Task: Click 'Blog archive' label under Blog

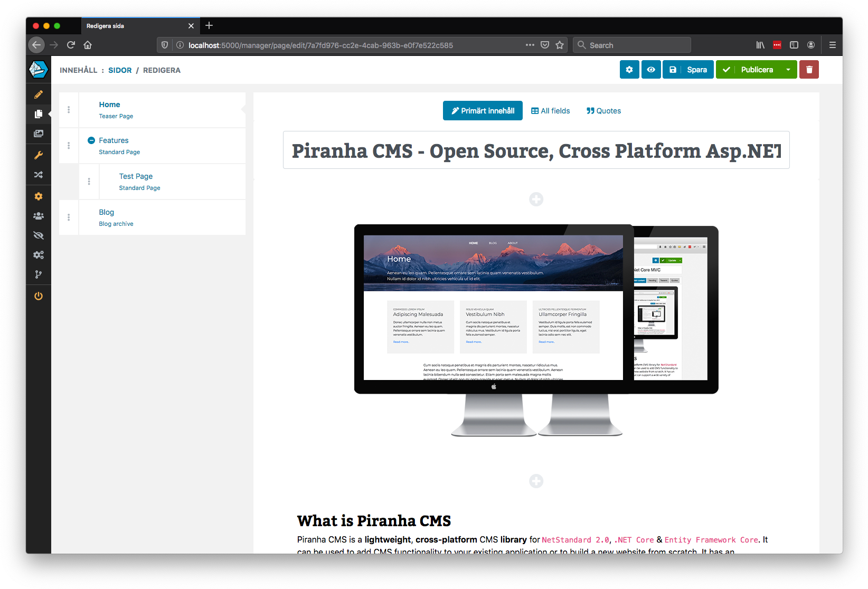Action: point(116,224)
